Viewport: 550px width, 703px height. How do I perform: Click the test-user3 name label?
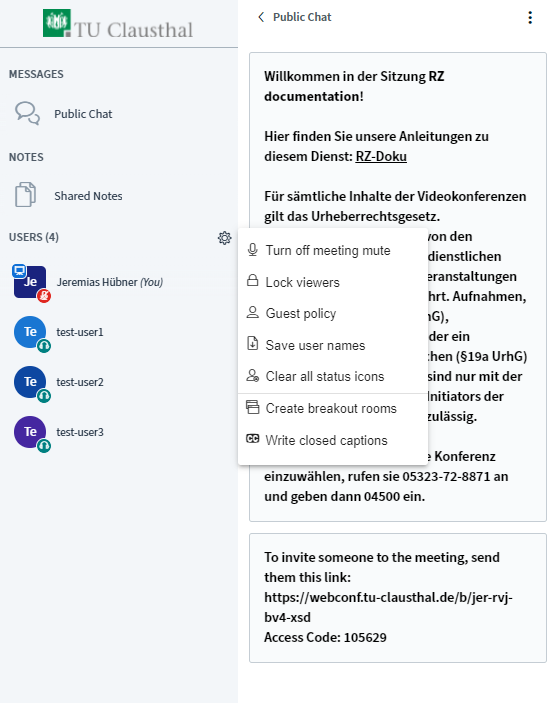pos(80,432)
